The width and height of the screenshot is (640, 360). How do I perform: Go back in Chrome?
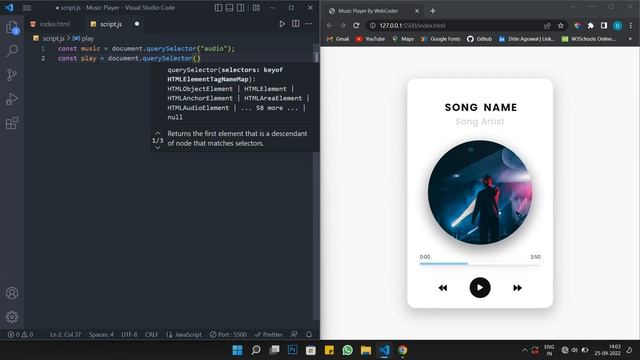[329, 25]
